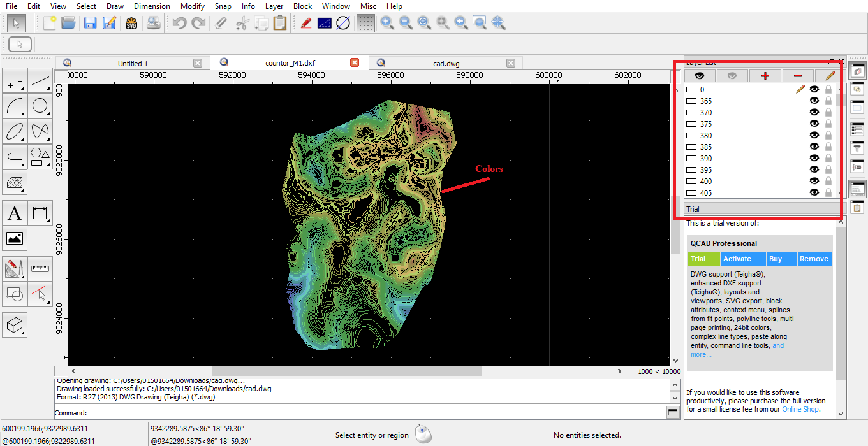Click the Auto Zoom magnifier icon

coord(423,24)
